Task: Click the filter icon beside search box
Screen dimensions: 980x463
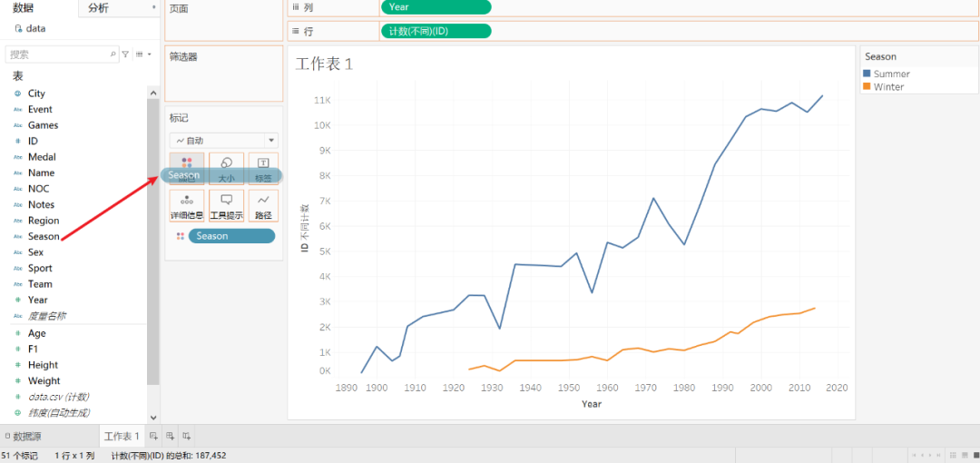Action: (x=126, y=54)
